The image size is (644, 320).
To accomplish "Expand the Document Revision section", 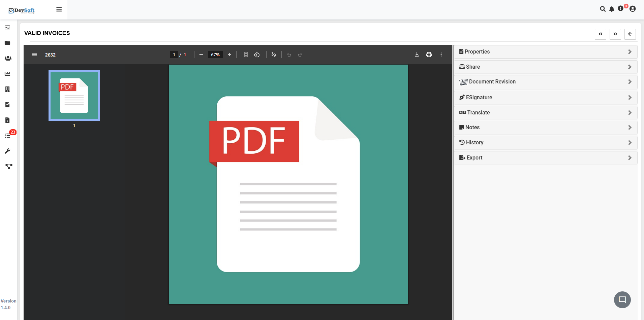I will coord(545,81).
